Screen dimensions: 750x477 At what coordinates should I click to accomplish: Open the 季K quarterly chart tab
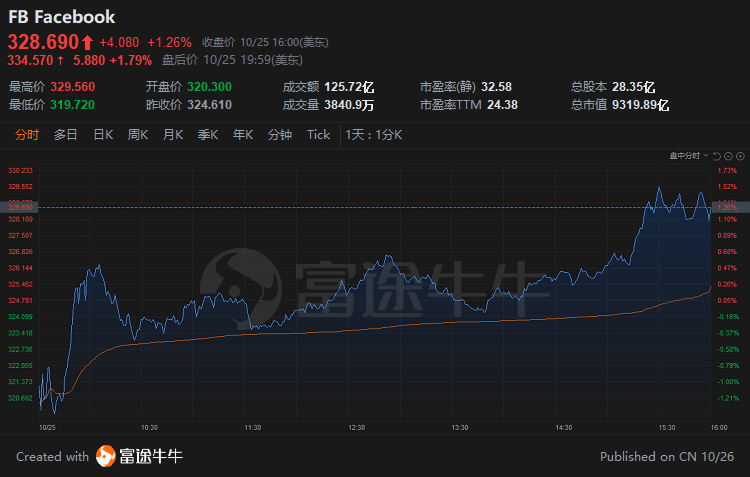pos(208,135)
